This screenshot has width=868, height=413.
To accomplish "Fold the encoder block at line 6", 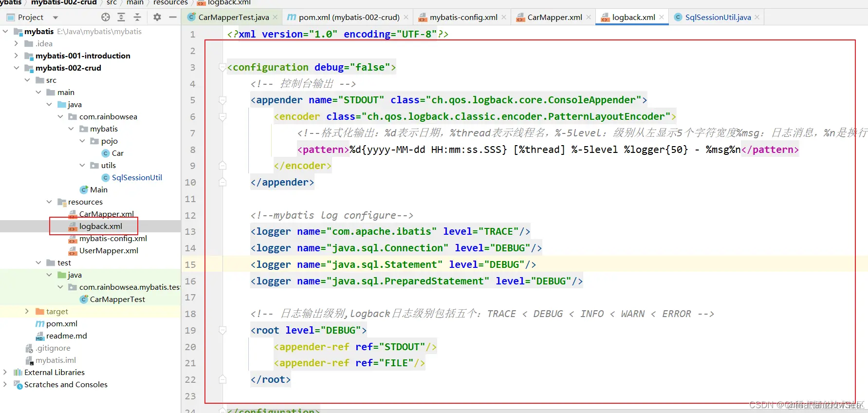I will 222,117.
